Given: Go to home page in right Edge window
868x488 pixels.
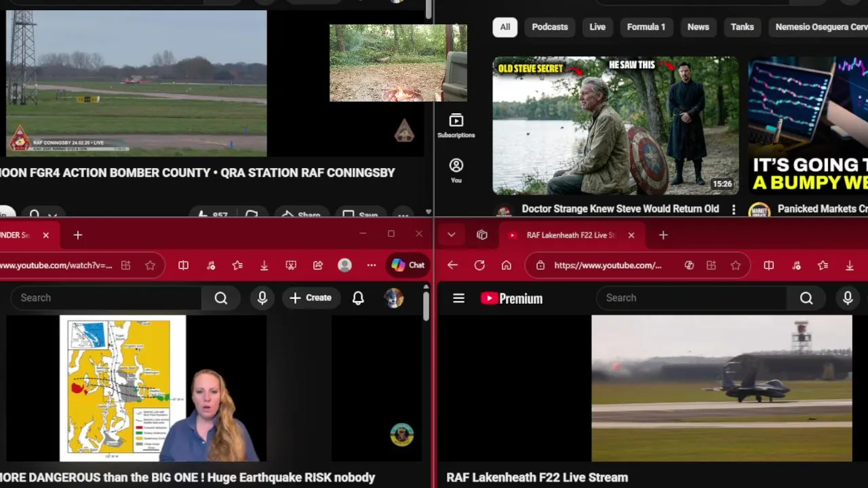Looking at the screenshot, I should [x=506, y=266].
